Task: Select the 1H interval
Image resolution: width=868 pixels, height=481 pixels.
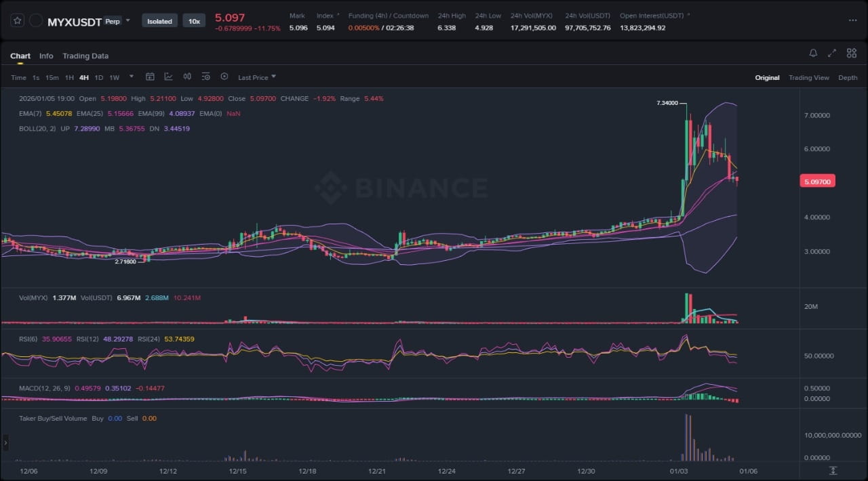Action: [69, 77]
